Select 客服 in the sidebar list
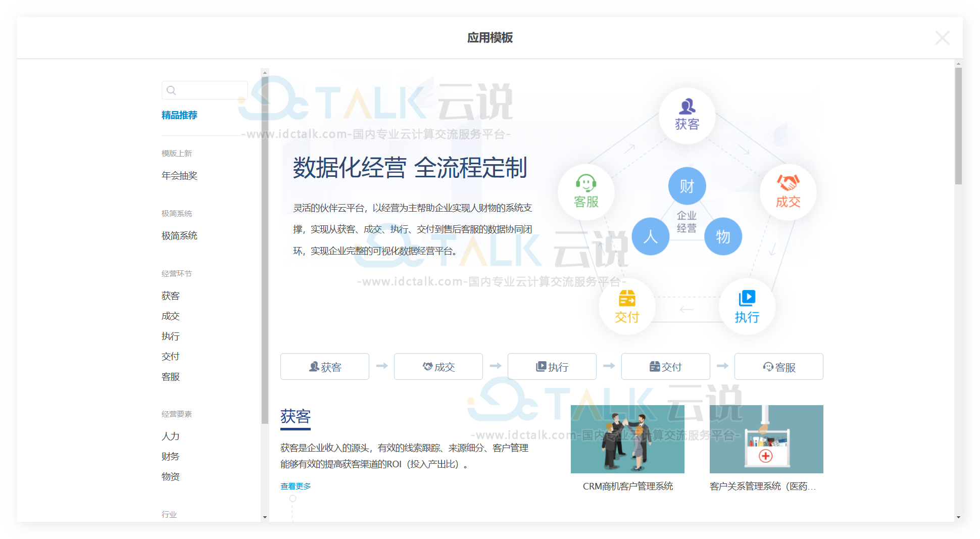 pos(171,376)
